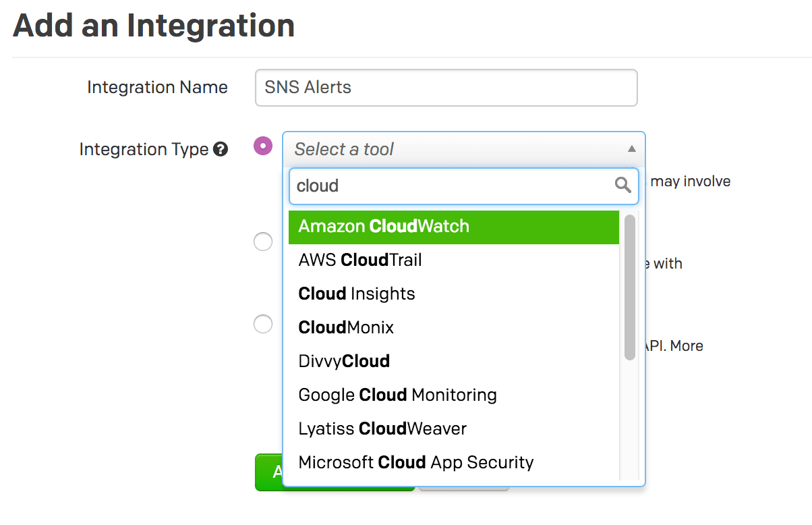Click the magnifier icon in search box
This screenshot has height=525, width=812.
[623, 186]
